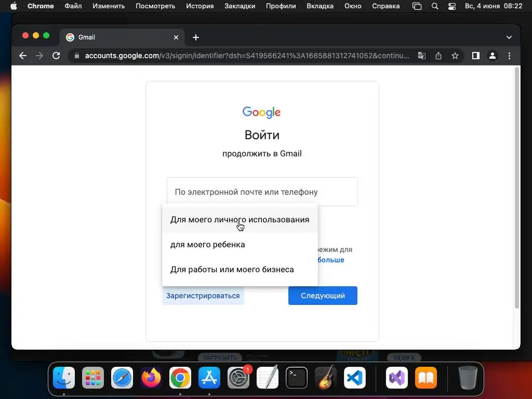Open Launchpad from the Dock
532x399 pixels.
[x=93, y=378]
